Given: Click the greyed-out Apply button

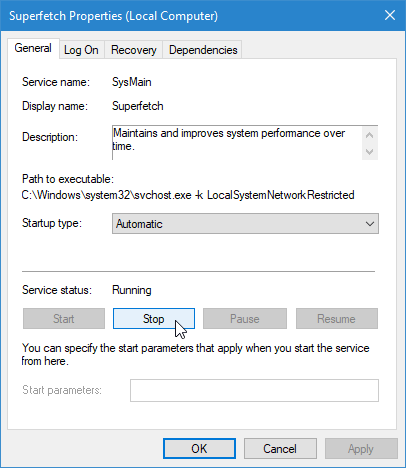Looking at the screenshot, I should [x=361, y=449].
